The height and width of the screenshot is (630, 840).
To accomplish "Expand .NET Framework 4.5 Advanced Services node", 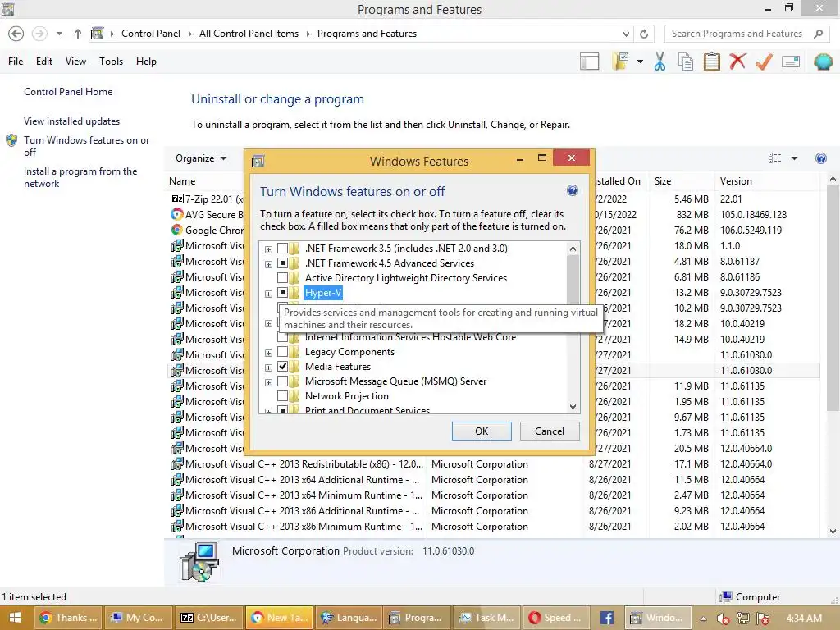I will click(268, 264).
